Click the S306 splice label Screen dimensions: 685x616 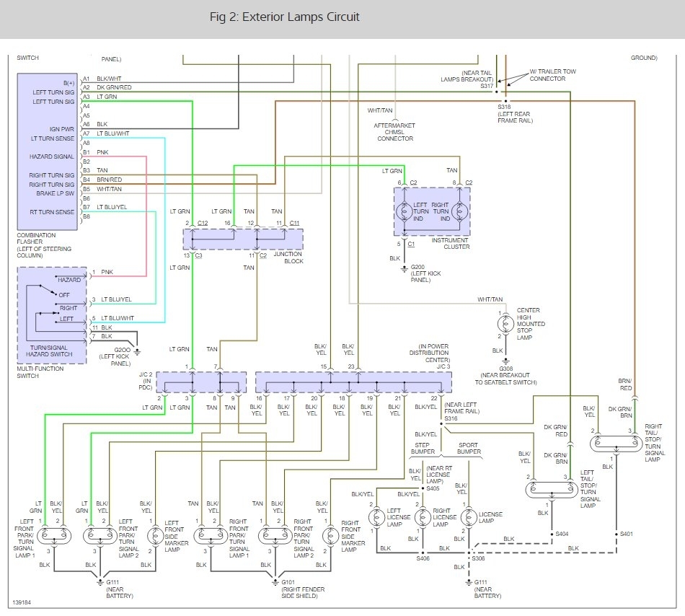click(x=478, y=558)
